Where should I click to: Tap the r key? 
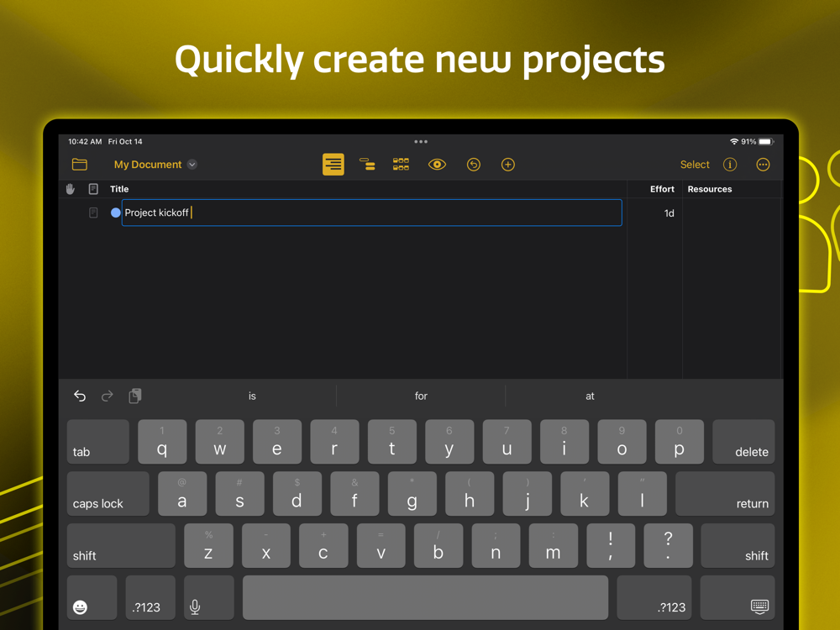click(x=334, y=442)
